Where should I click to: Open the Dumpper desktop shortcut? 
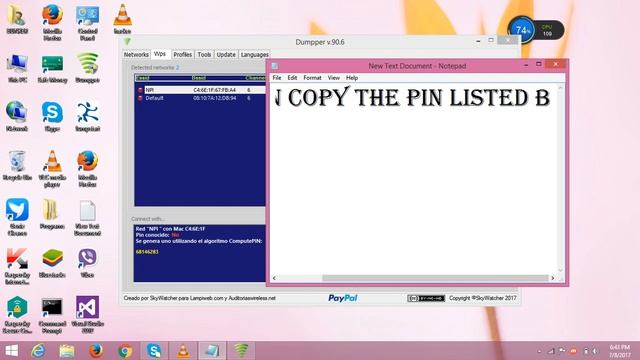87,69
